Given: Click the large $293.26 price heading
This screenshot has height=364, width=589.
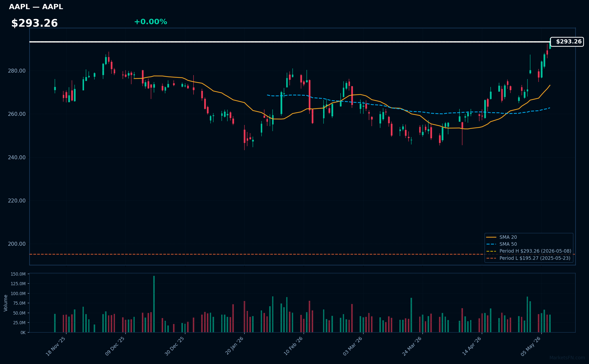Looking at the screenshot, I should click(34, 23).
